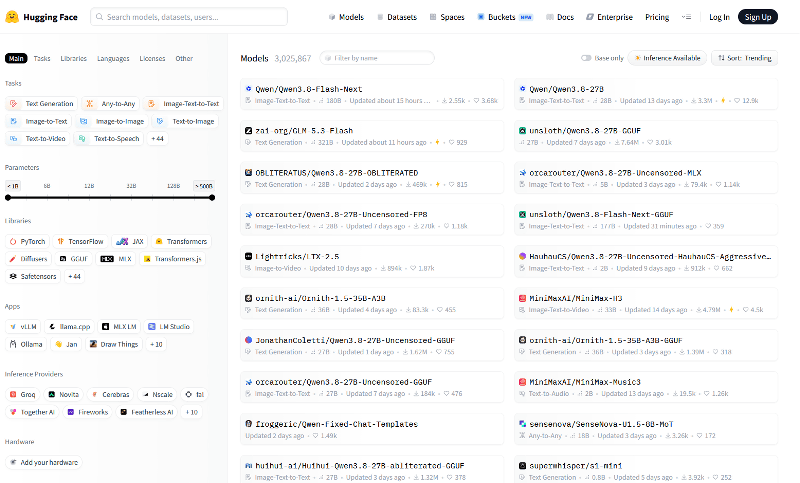Click the Filter by name field
This screenshot has height=483, width=800.
pyautogui.click(x=377, y=58)
